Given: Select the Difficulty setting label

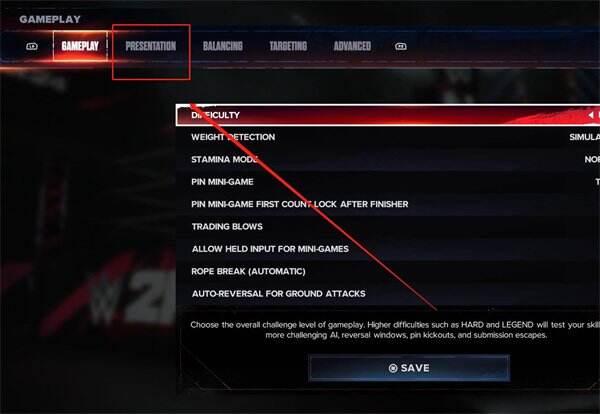Looking at the screenshot, I should coord(215,115).
